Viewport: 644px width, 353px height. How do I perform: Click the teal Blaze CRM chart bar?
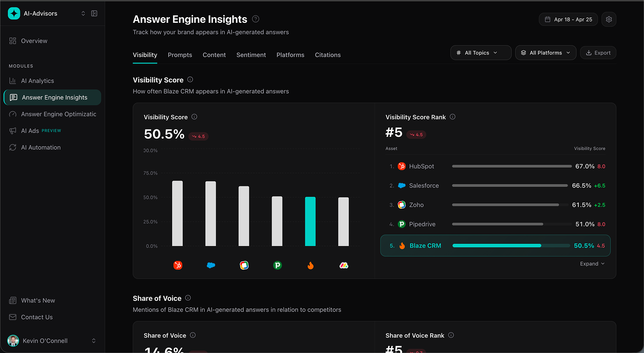click(310, 221)
